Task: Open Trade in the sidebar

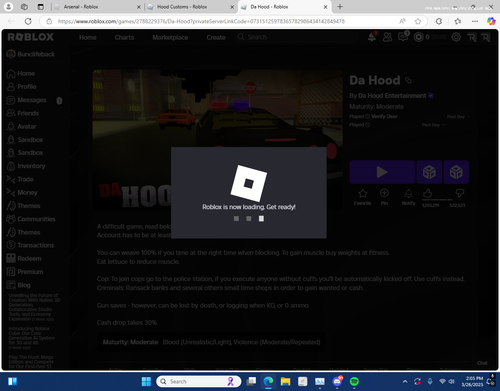Action: pyautogui.click(x=20, y=179)
